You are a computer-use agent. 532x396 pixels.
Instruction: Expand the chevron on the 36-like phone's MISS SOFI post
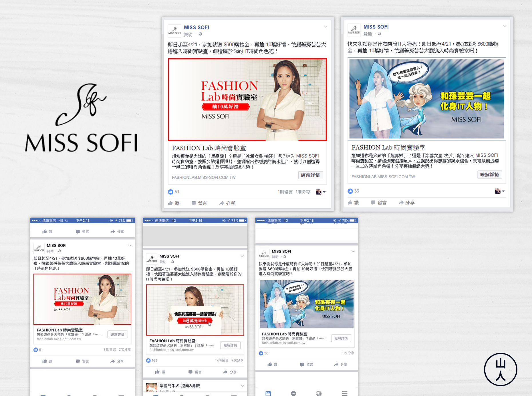coord(353,251)
